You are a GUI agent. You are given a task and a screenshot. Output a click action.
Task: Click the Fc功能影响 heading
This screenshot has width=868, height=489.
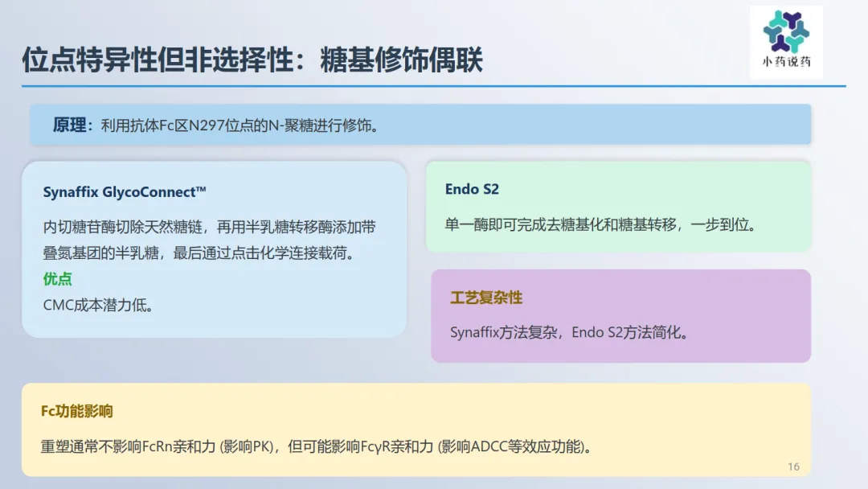point(77,412)
